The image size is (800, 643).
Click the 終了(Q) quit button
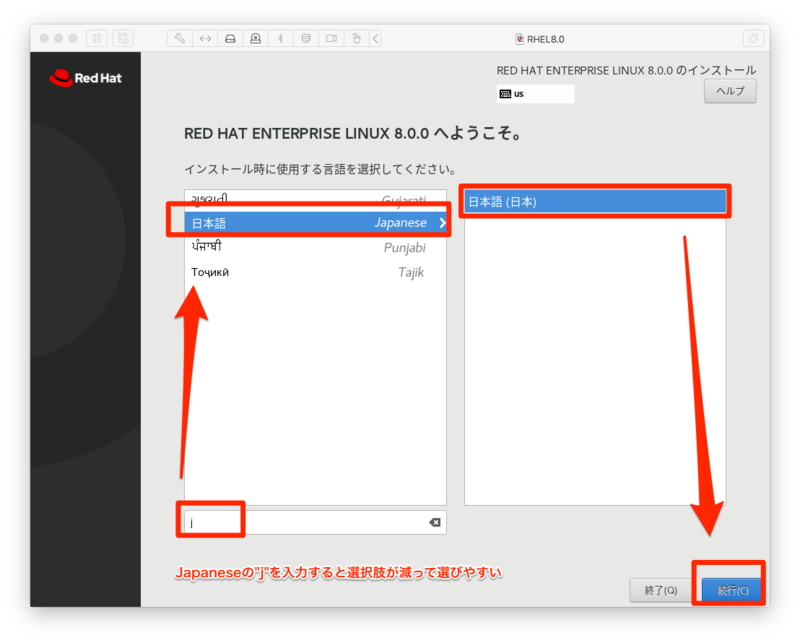[661, 590]
